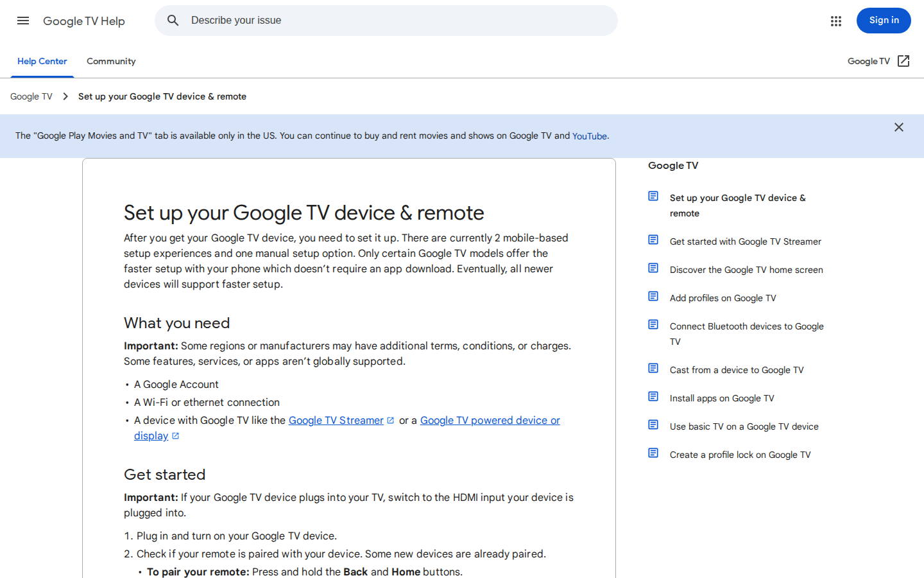Click the external-link icon beside Google TV

tap(903, 61)
